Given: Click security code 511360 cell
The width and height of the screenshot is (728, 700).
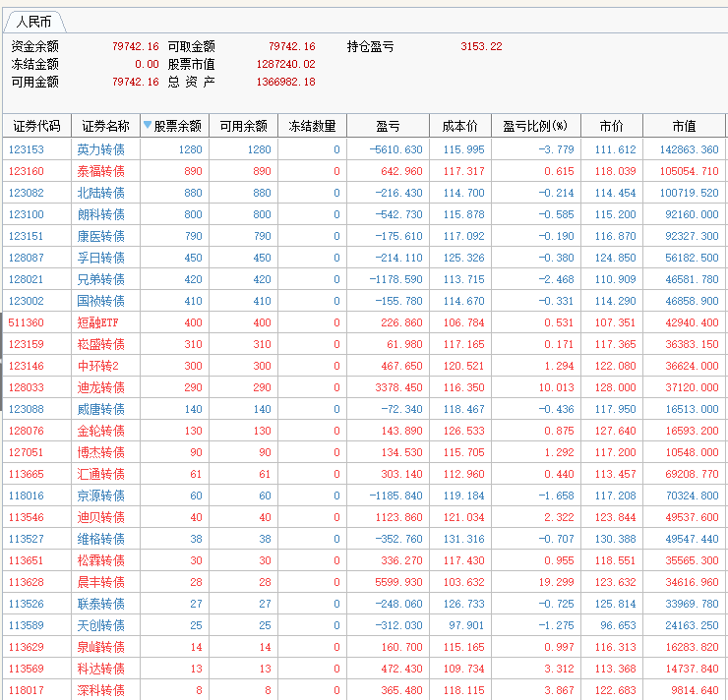Looking at the screenshot, I should pos(27,322).
